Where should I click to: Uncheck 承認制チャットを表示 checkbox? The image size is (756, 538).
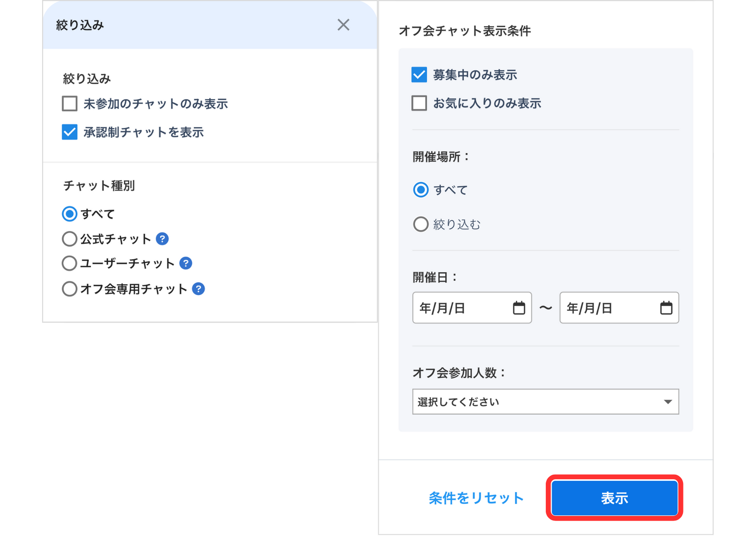(70, 132)
